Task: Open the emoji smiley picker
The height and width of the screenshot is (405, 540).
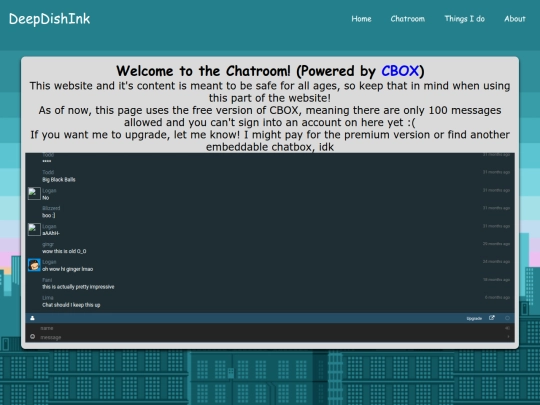Action: click(32, 336)
